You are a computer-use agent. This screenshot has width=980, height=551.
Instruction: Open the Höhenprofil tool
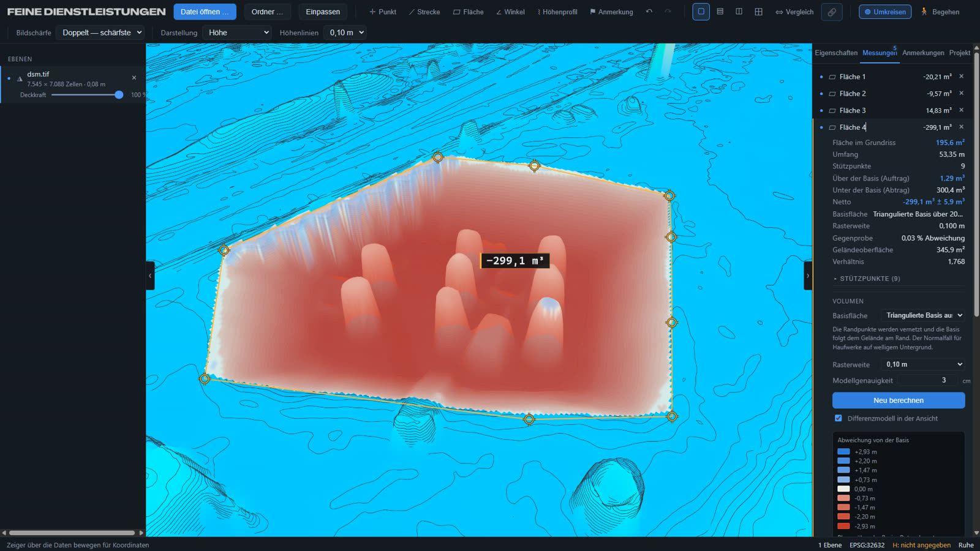(557, 12)
